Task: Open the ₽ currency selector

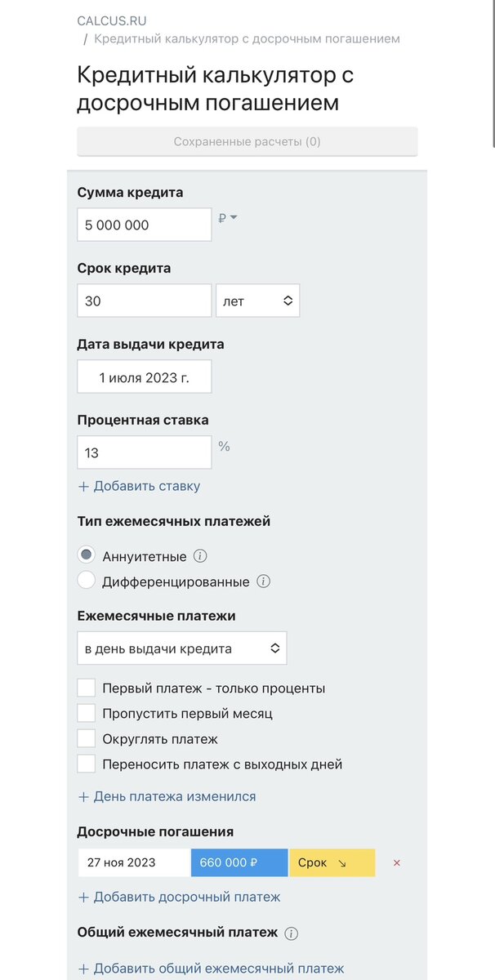Action: pos(230,219)
